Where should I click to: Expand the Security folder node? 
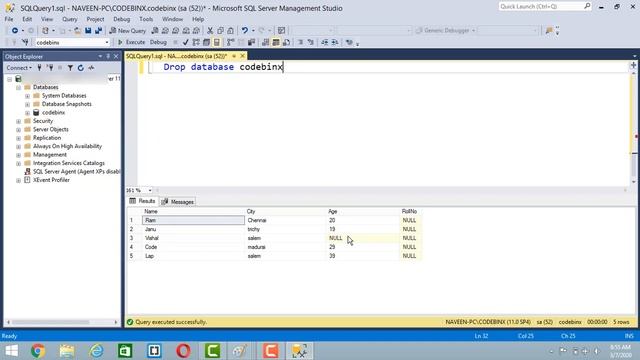coord(18,121)
